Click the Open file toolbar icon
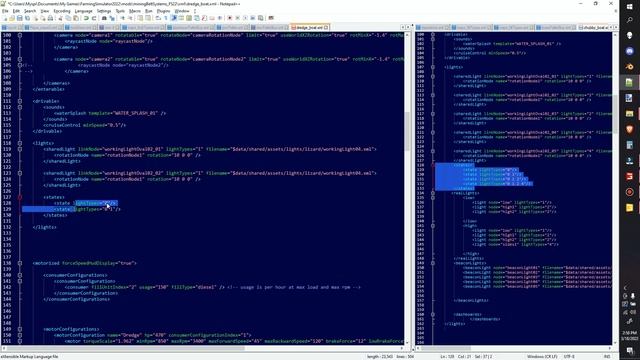The height and width of the screenshot is (360, 640). point(12,18)
